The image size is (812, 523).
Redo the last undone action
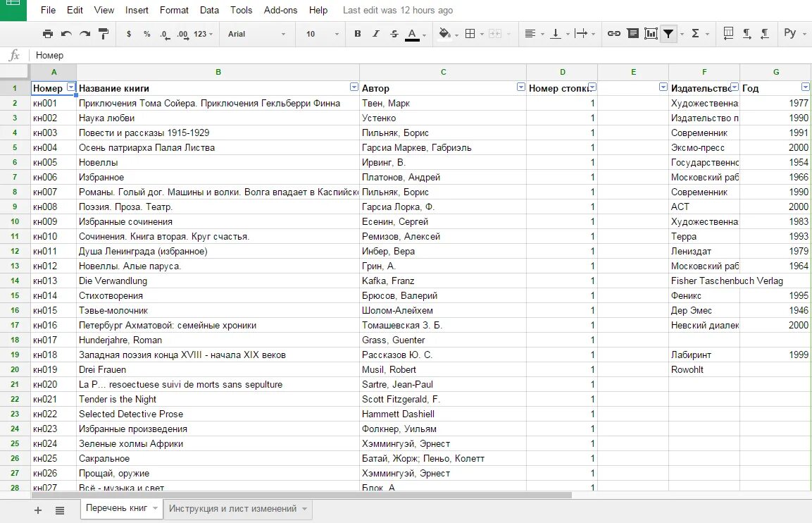tap(85, 34)
